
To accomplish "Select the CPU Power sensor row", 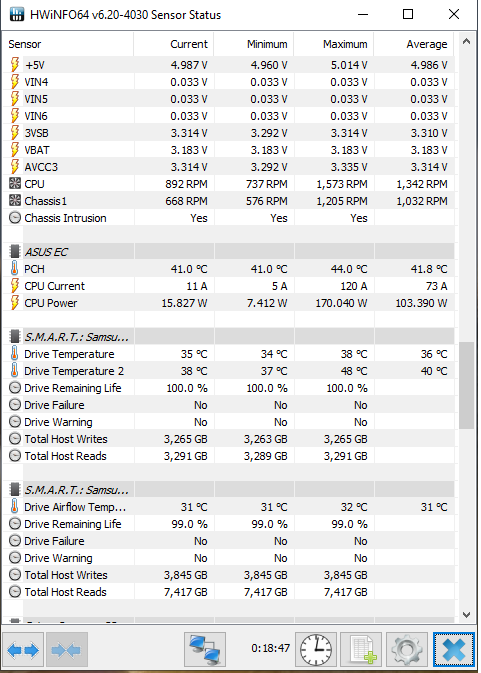I will [x=228, y=303].
